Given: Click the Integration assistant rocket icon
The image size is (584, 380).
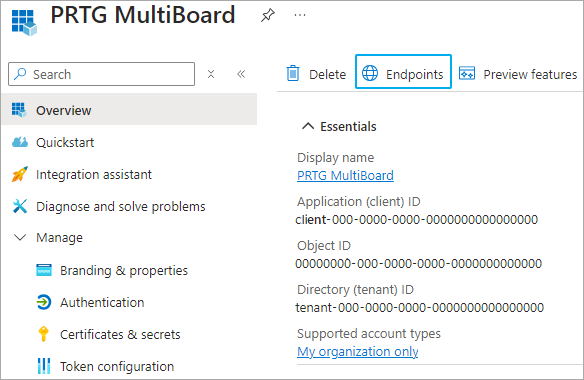Looking at the screenshot, I should point(20,174).
